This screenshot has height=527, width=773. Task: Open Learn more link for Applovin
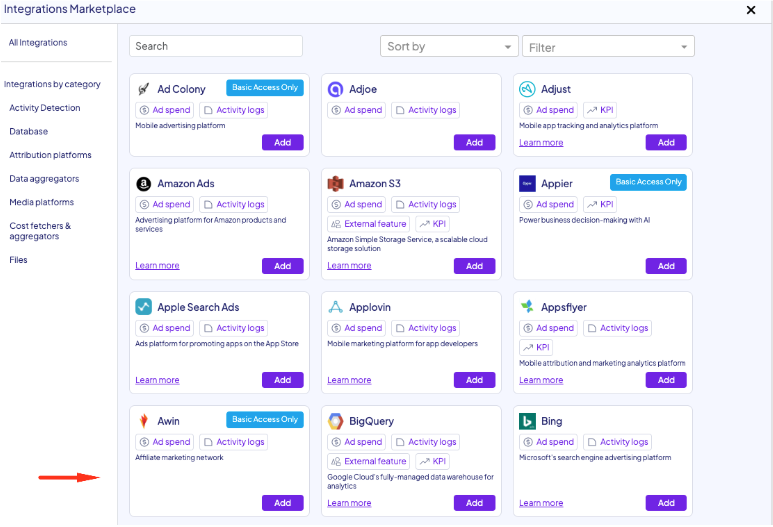(x=349, y=380)
